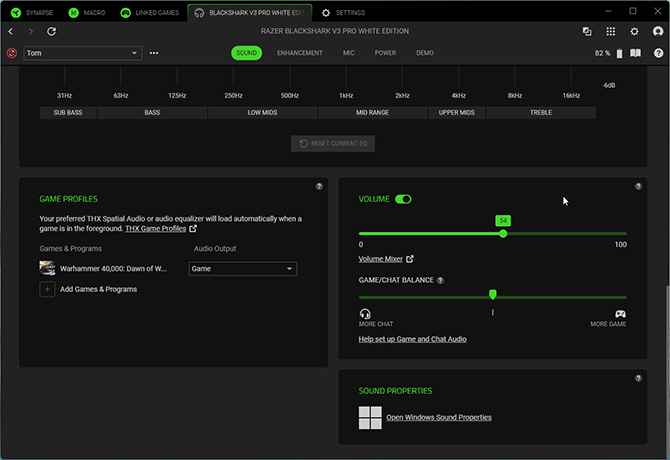This screenshot has height=460, width=670.
Task: Click Game/Chat Balance info icon
Action: coord(440,280)
